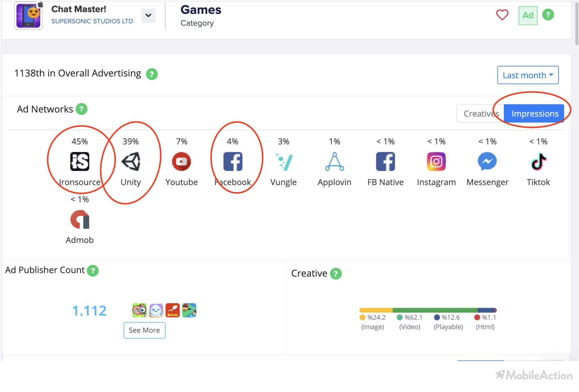Image resolution: width=579 pixels, height=392 pixels.
Task: Click the Youtube network label
Action: 182,182
